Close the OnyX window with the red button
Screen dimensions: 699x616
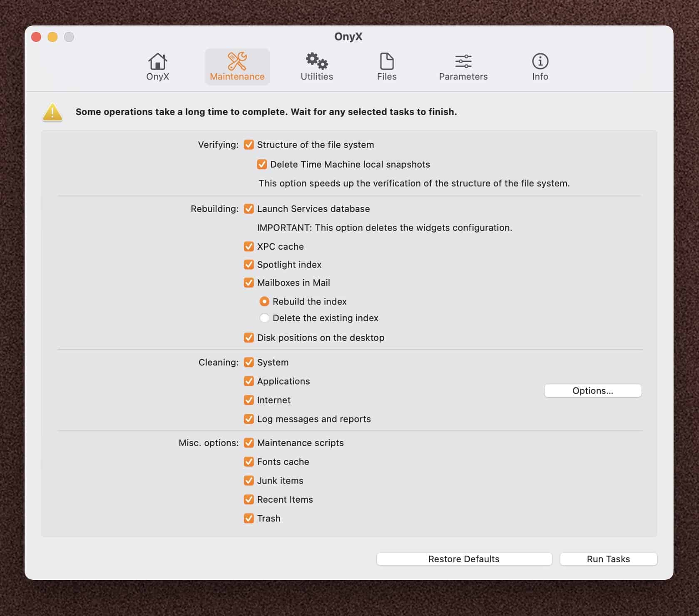tap(36, 37)
